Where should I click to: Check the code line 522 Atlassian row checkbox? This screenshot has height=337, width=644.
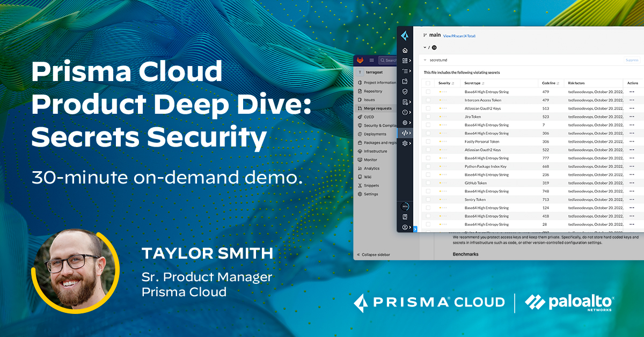[x=428, y=150]
